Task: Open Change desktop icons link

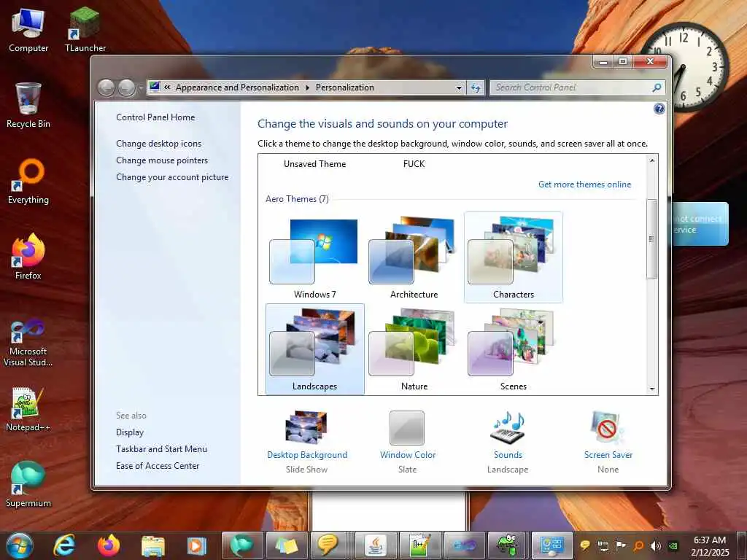Action: pyautogui.click(x=158, y=144)
